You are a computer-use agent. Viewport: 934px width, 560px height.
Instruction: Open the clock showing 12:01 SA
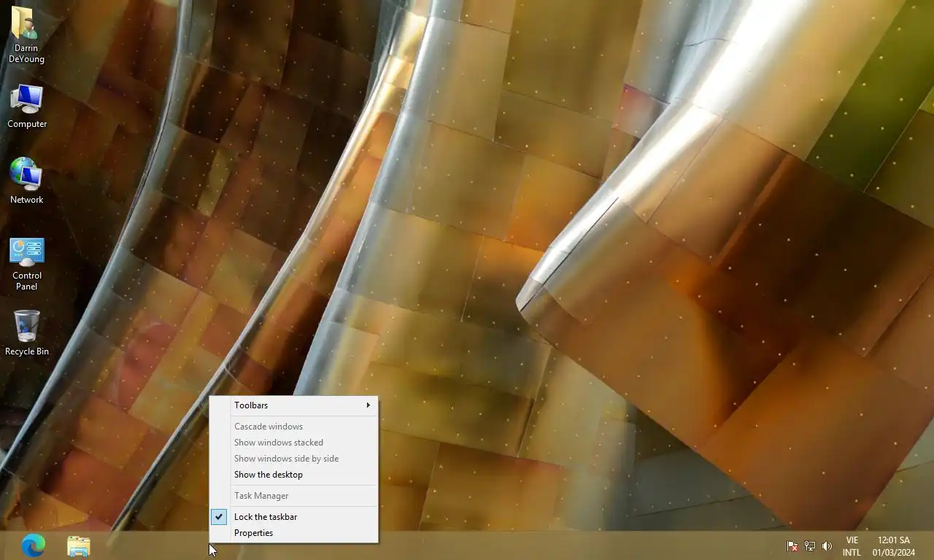pyautogui.click(x=894, y=546)
